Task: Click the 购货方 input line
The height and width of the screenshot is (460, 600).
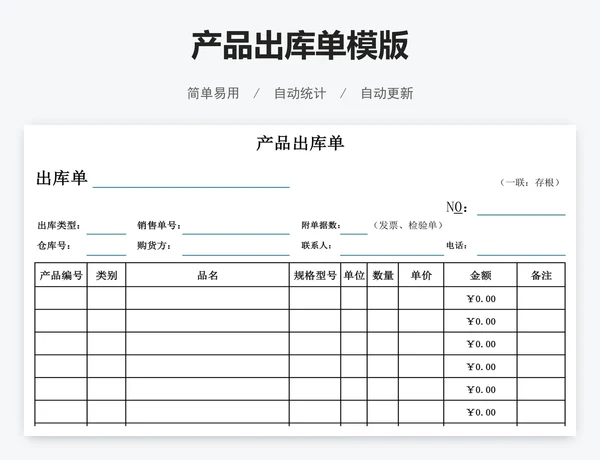Action: [236, 254]
